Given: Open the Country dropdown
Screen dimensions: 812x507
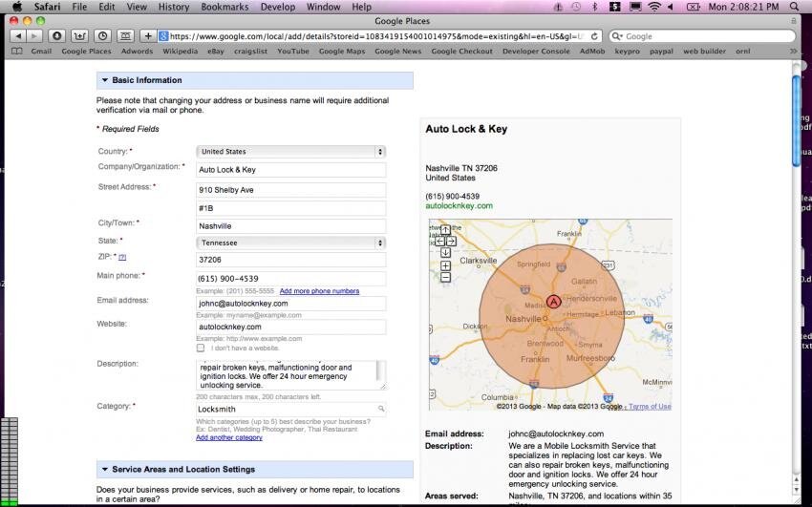Looking at the screenshot, I should click(x=291, y=152).
